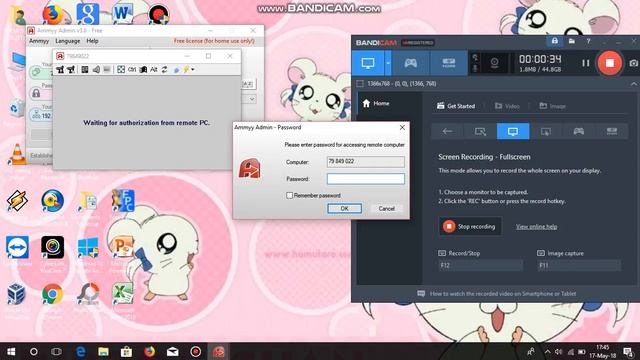Choose game recording icon in mode row
This screenshot has width=640, height=360.
coord(578,131)
